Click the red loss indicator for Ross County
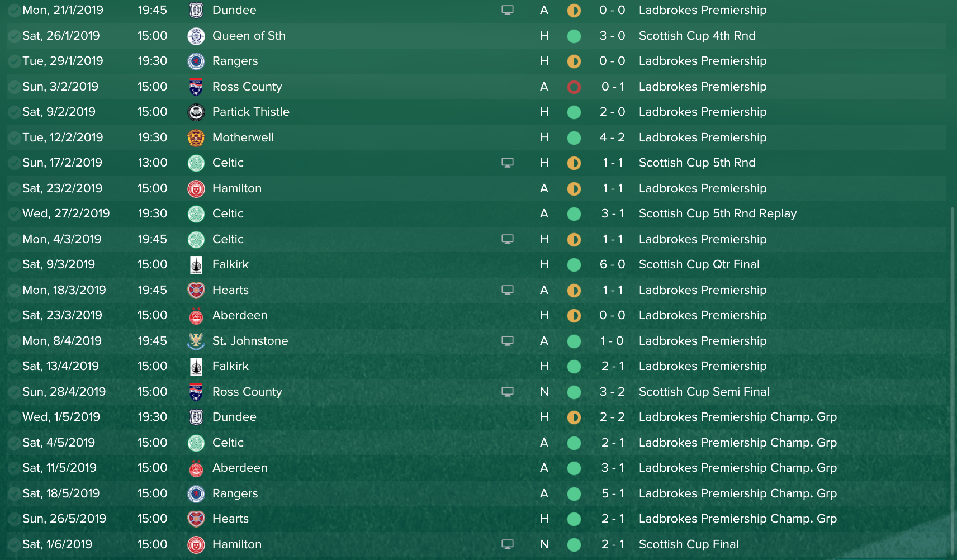This screenshot has height=560, width=957. 574,87
